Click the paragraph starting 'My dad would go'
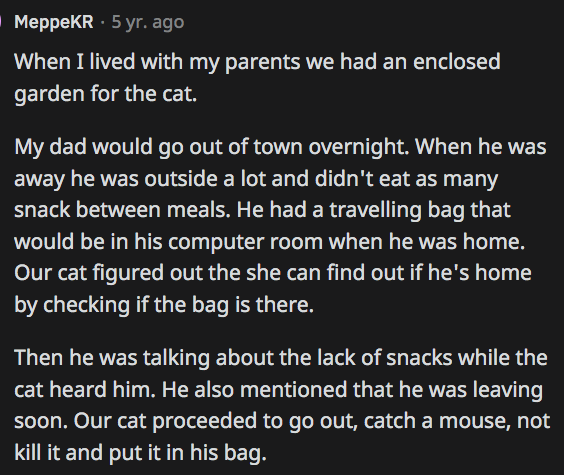The height and width of the screenshot is (475, 564). click(280, 226)
